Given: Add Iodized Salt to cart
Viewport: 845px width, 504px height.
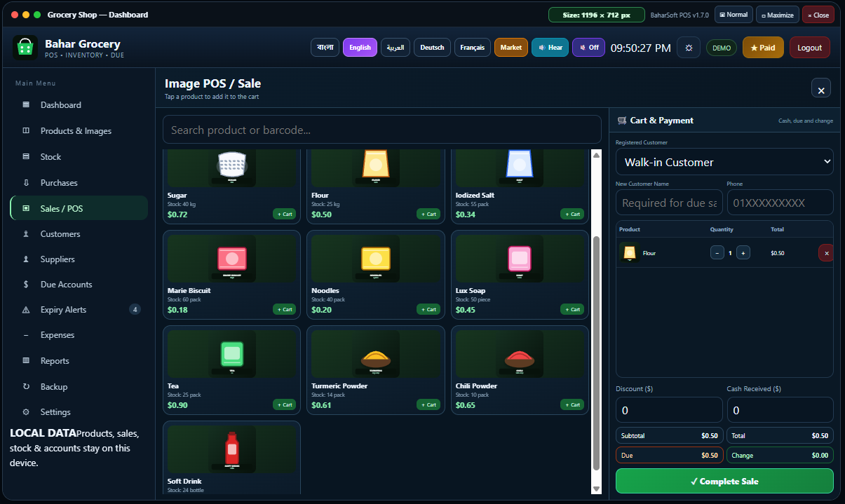Looking at the screenshot, I should (x=572, y=214).
